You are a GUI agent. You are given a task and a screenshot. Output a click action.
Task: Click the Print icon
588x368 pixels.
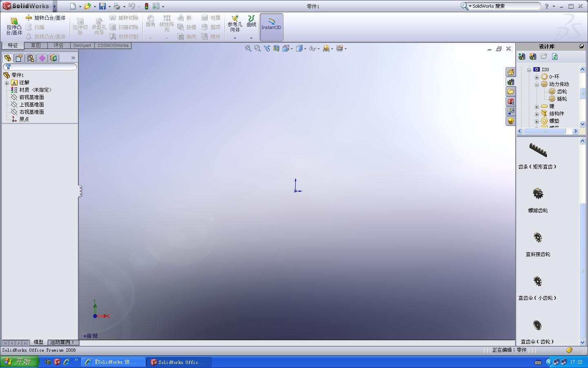(x=117, y=6)
